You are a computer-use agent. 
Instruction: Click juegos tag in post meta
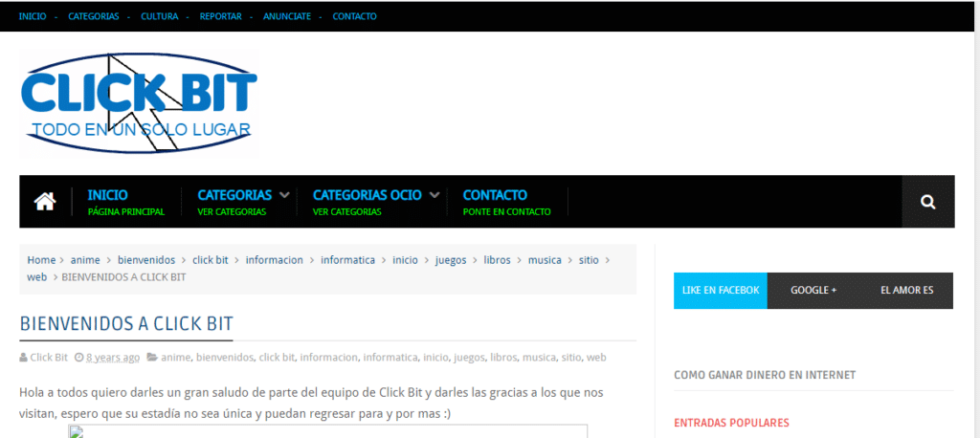click(x=469, y=358)
